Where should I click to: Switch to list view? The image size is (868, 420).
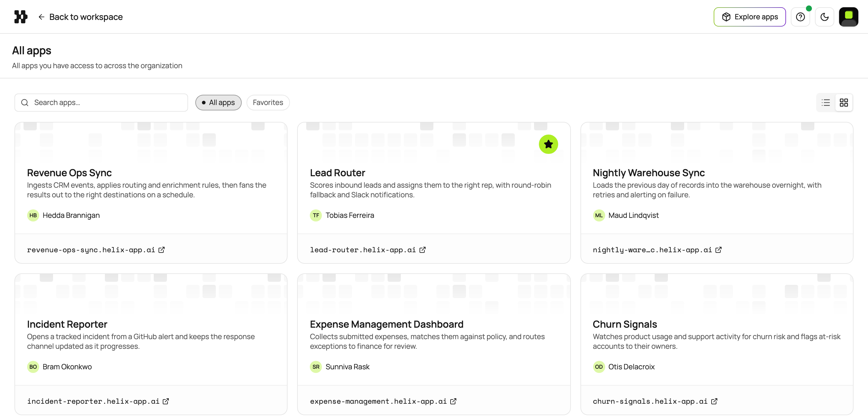point(826,103)
